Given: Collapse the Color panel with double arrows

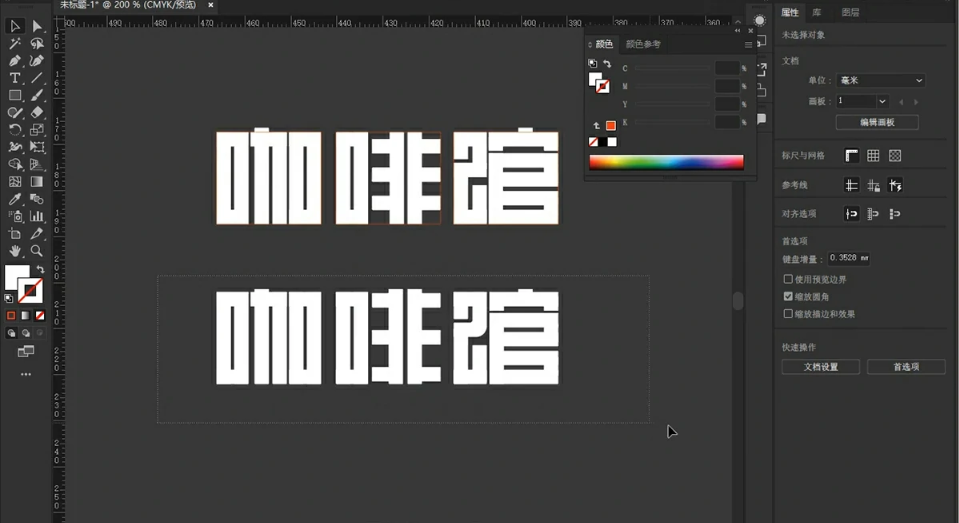Looking at the screenshot, I should [738, 31].
